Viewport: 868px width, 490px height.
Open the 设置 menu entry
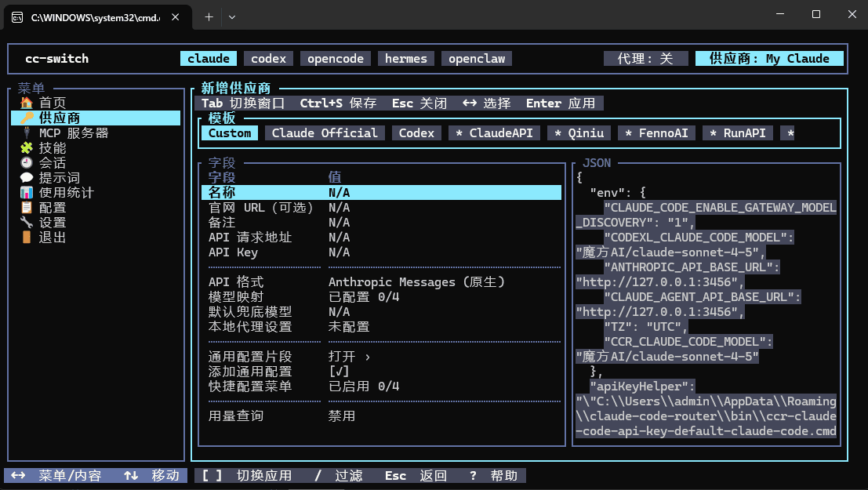pos(52,223)
